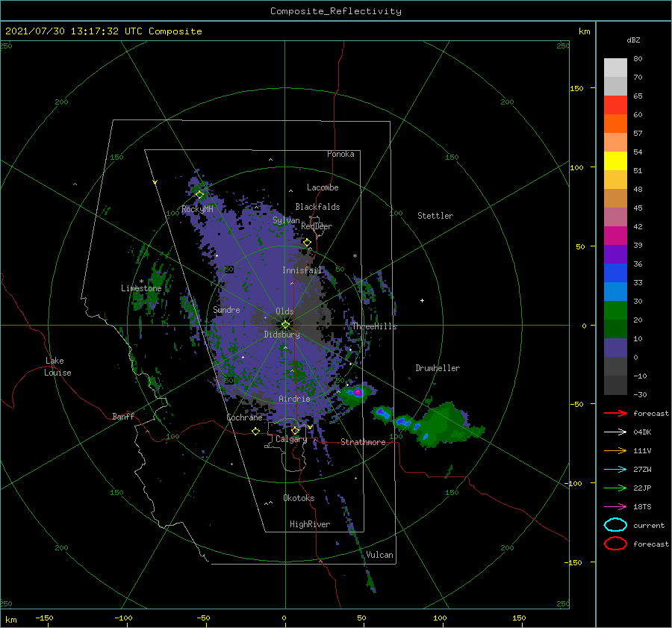Click the Didsbury label
Image resolution: width=672 pixels, height=628 pixels.
click(281, 335)
